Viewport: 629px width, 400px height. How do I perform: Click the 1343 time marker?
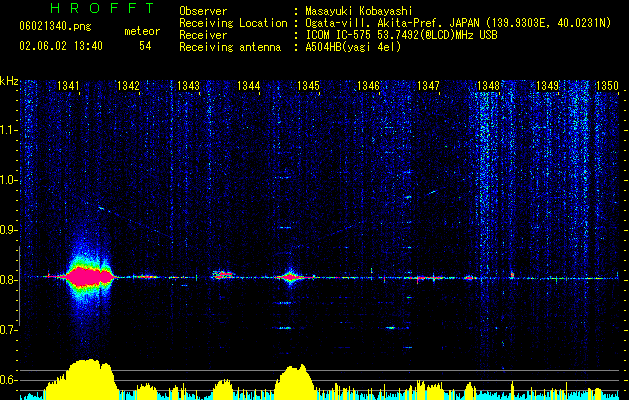tap(188, 86)
